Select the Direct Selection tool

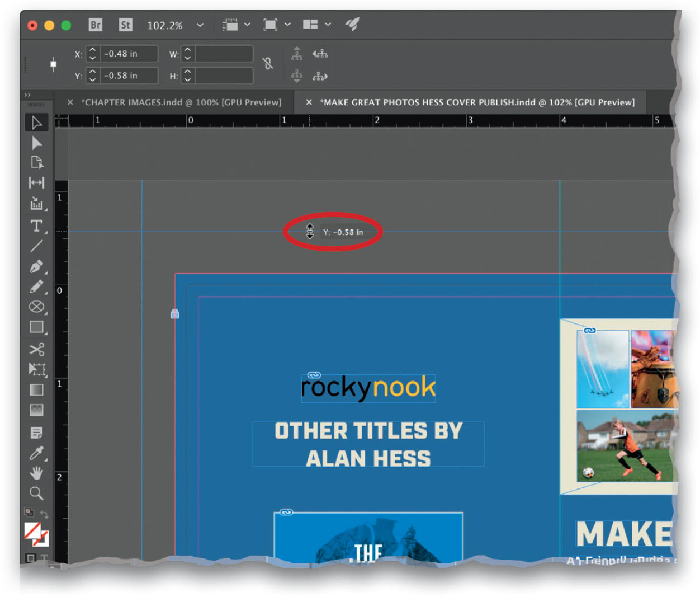(x=36, y=143)
